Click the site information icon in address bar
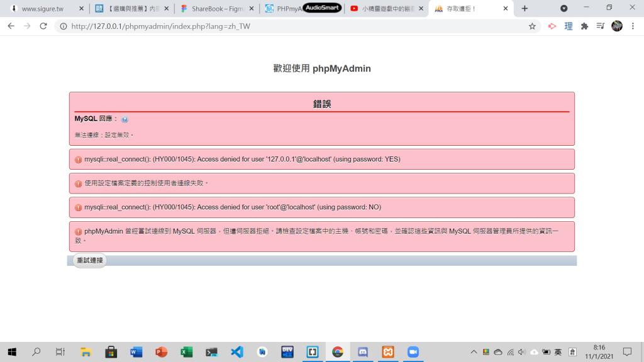644x362 pixels. click(x=64, y=26)
